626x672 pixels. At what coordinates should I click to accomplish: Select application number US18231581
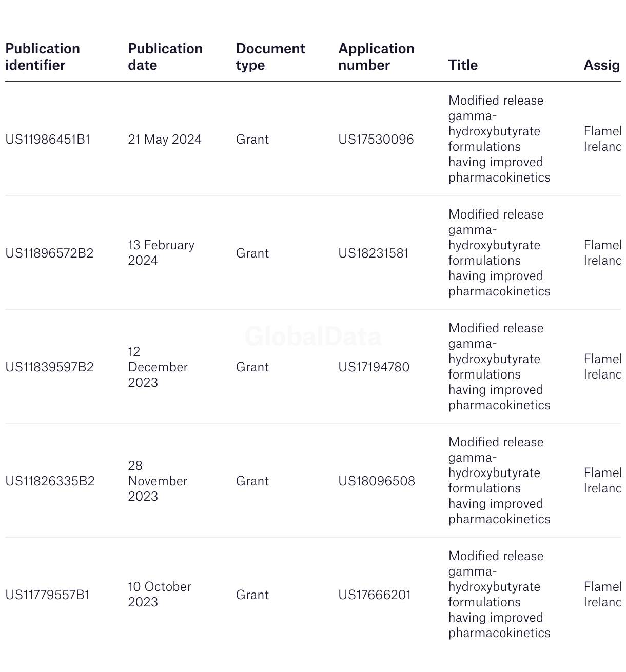pyautogui.click(x=374, y=253)
